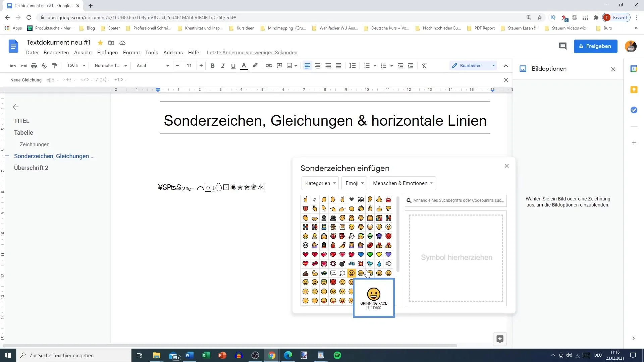
Task: Click the symbol search field
Action: tap(456, 200)
